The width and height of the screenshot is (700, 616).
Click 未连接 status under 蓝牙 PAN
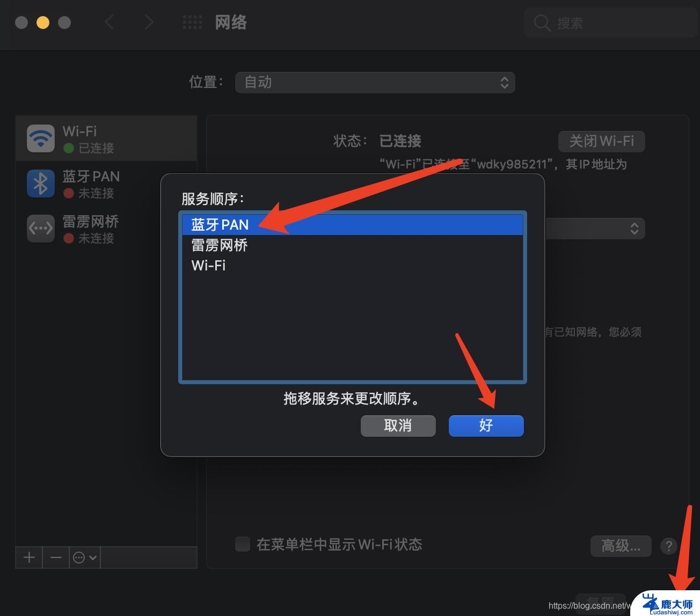[96, 193]
